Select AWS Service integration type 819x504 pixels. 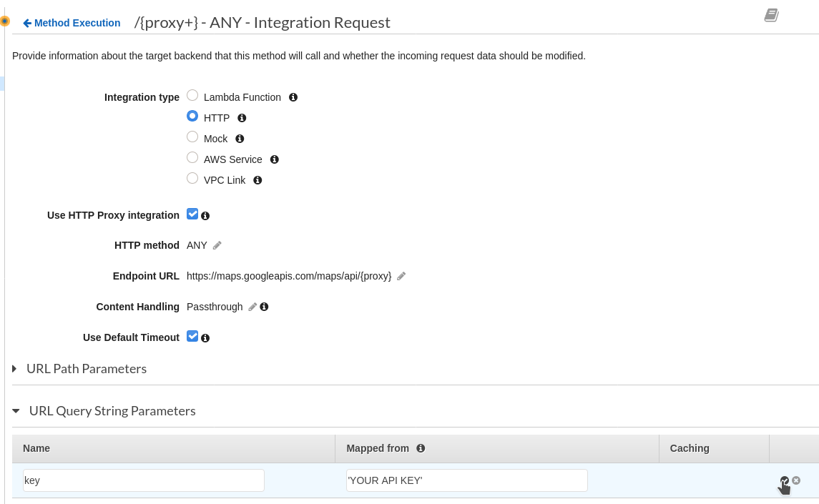click(192, 157)
